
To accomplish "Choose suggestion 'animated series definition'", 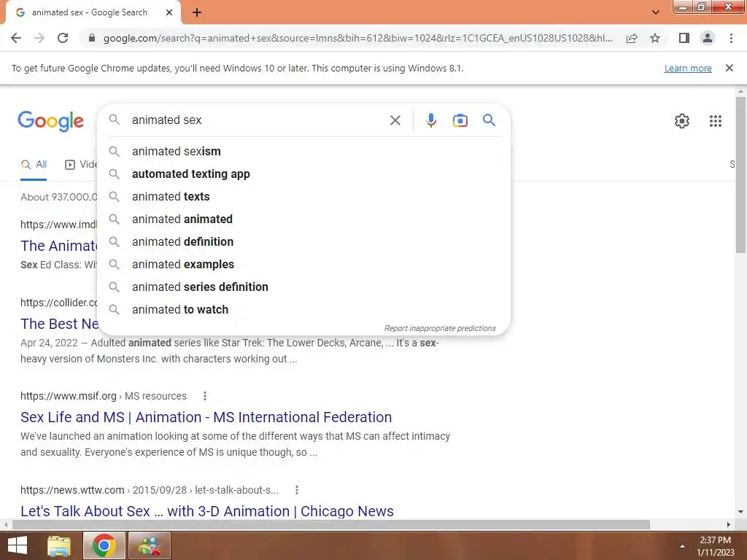I will [x=303, y=287].
